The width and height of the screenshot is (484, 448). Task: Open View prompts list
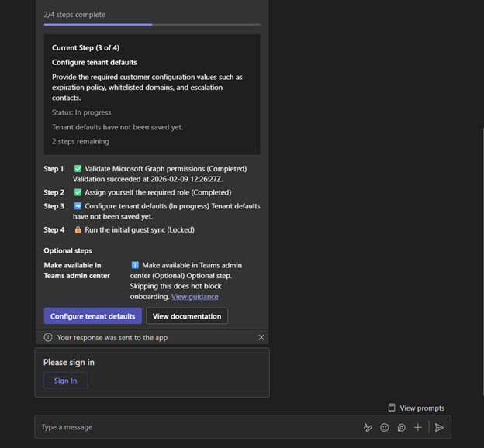click(416, 408)
